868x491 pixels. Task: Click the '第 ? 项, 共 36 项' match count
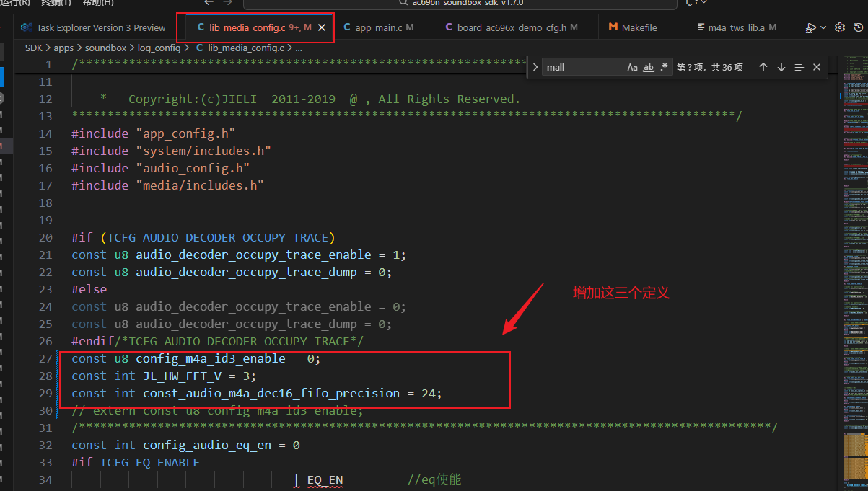709,67
